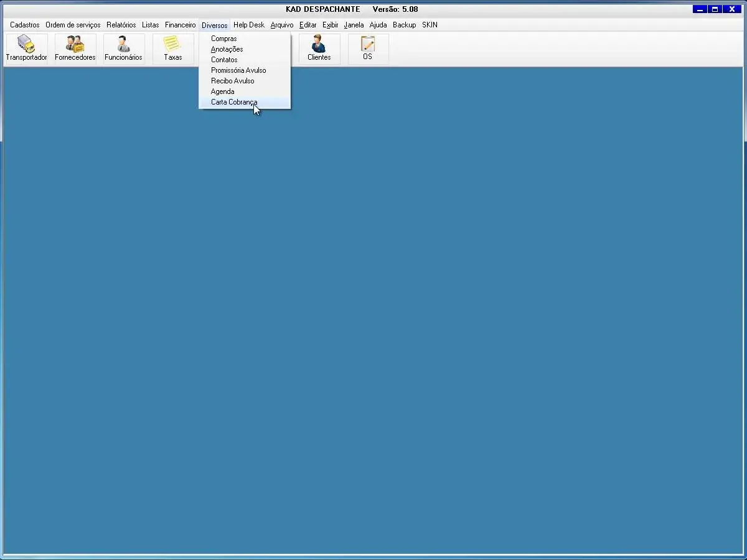Open the Clientes toolbar icon
Viewport: 747px width, 560px height.
tap(319, 49)
